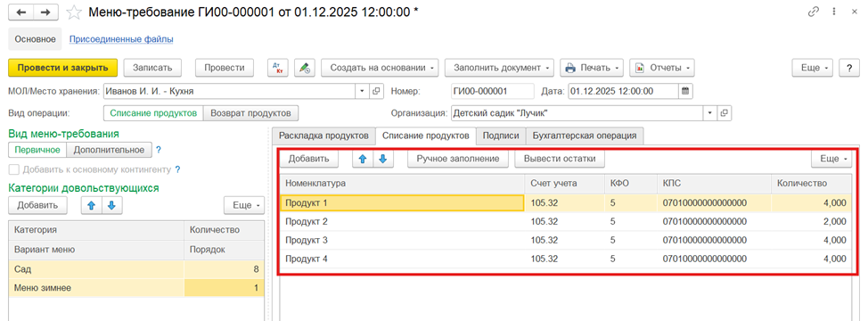Move category down in Категории довольствующихся
The width and height of the screenshot is (868, 321).
click(111, 205)
